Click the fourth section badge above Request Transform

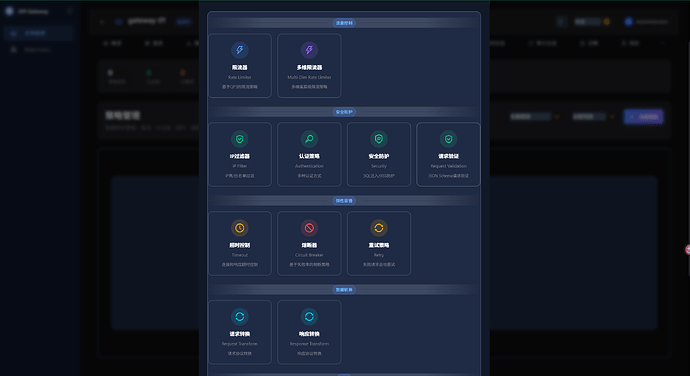pos(344,290)
